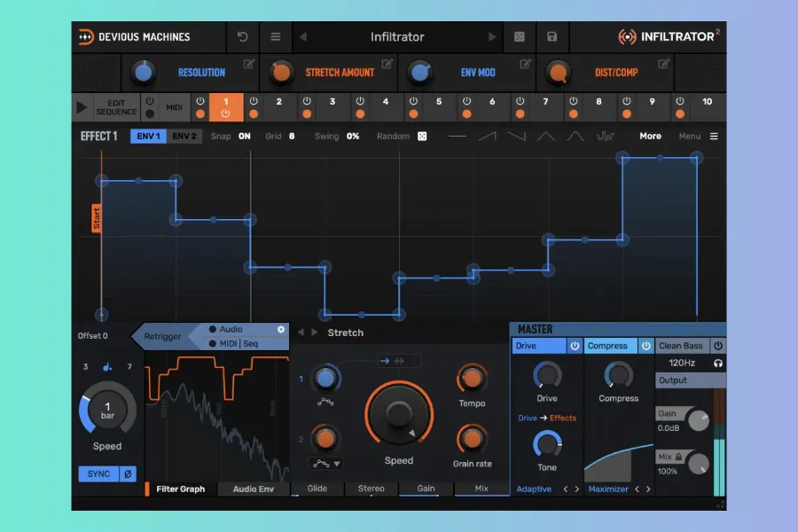Open the hamburger menu in the top header
The width and height of the screenshot is (798, 532).
point(276,37)
